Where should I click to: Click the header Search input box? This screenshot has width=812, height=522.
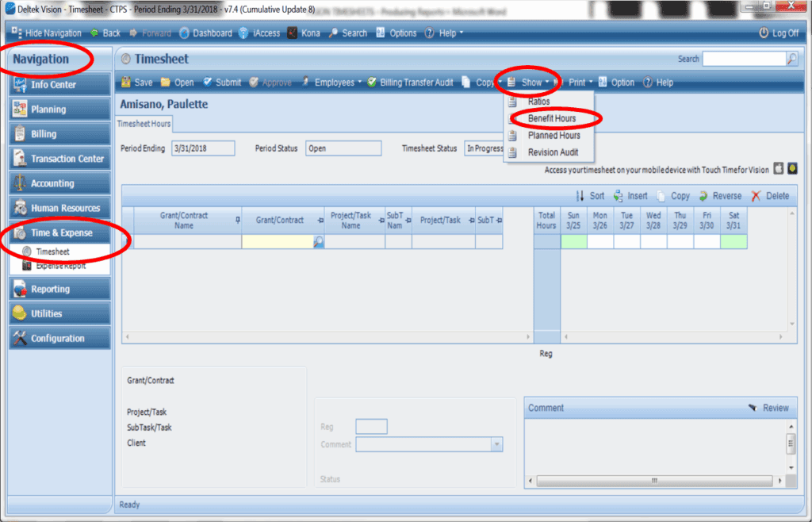tap(744, 59)
